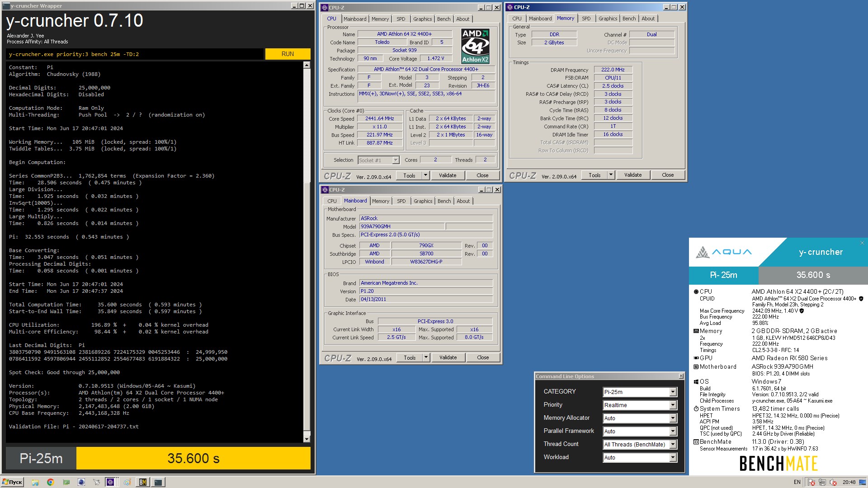Open Memory tab in CPU-Z Mainboard window
Viewport: 868px width, 488px height.
[x=380, y=201]
